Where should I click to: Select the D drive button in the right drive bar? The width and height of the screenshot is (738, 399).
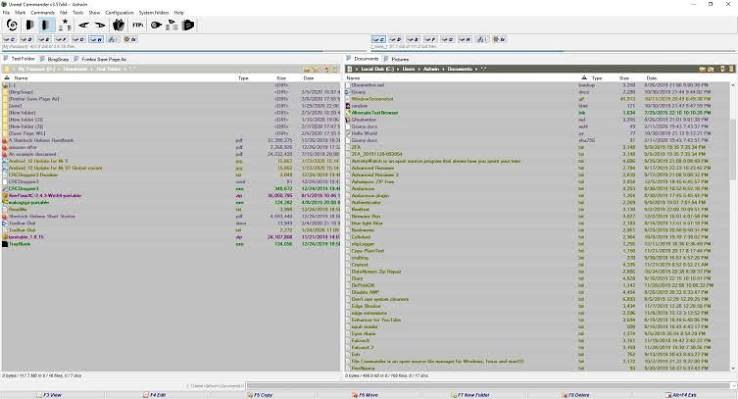click(396, 40)
